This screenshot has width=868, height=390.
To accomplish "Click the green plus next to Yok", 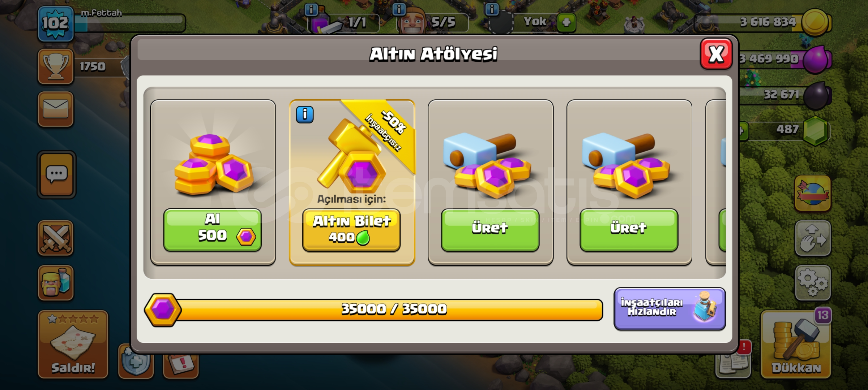I will tap(566, 22).
